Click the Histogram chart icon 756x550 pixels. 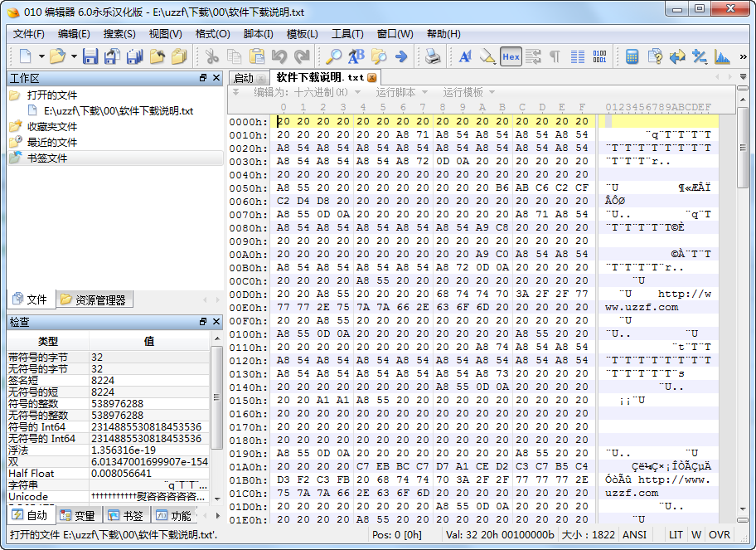(722, 56)
